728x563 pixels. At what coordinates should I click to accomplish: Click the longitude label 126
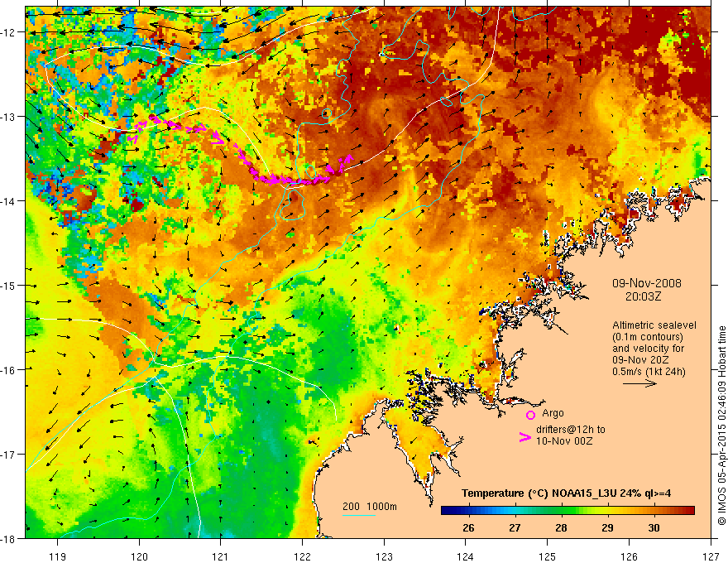(629, 556)
